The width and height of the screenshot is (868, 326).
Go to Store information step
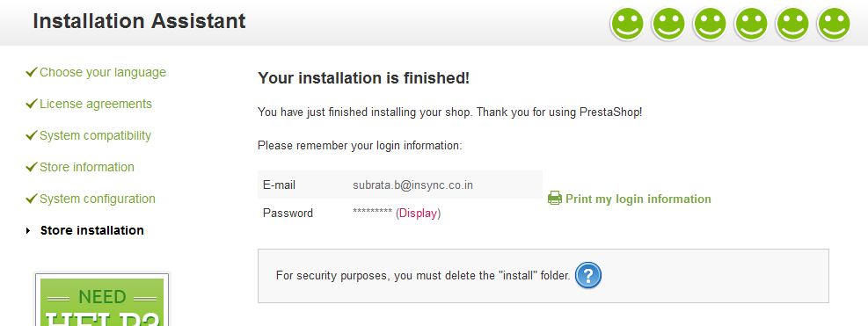[x=87, y=167]
